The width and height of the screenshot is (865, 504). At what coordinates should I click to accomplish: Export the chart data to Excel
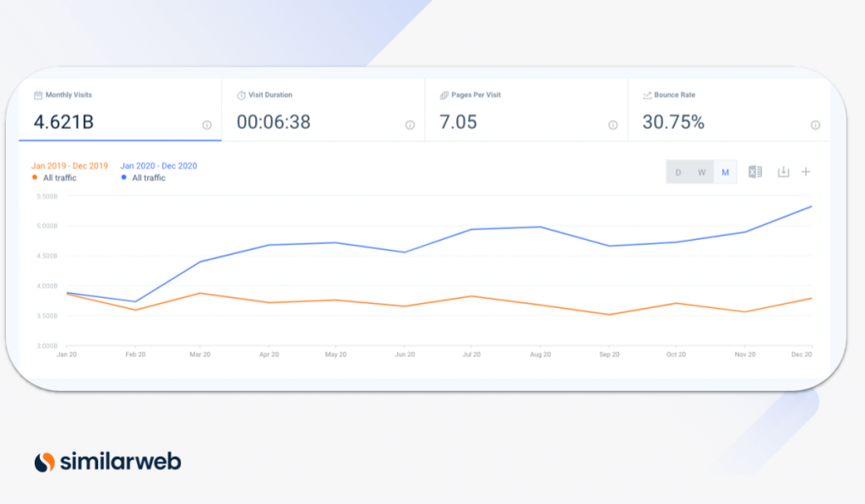pyautogui.click(x=755, y=171)
